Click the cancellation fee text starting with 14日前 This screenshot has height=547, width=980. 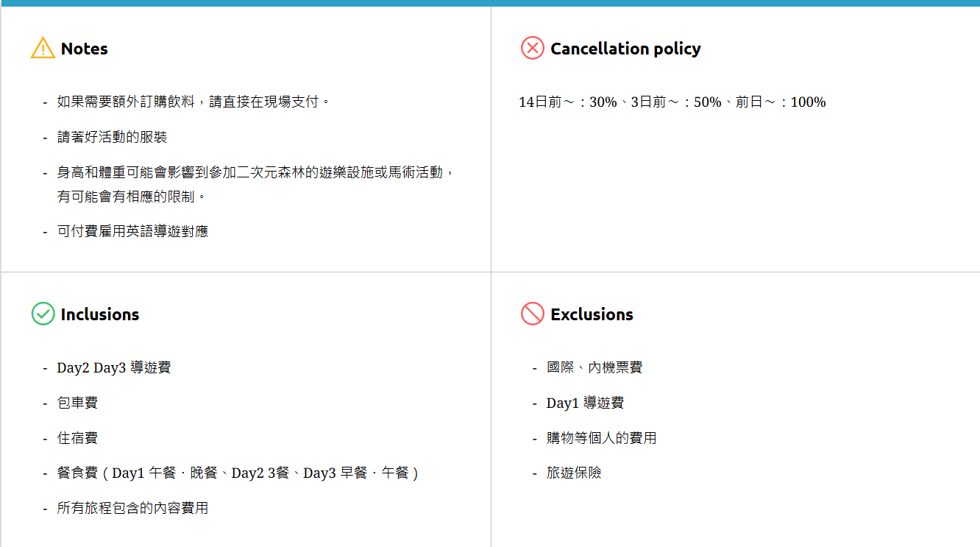(x=672, y=102)
